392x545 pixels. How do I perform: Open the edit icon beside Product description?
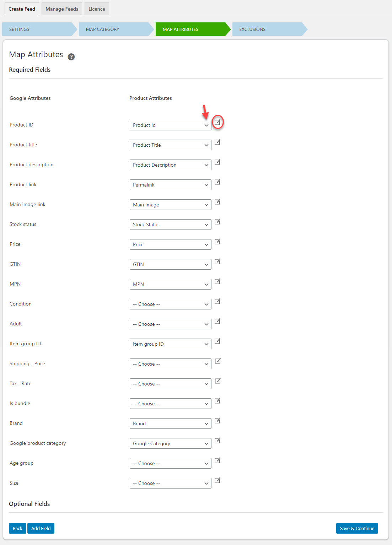218,162
